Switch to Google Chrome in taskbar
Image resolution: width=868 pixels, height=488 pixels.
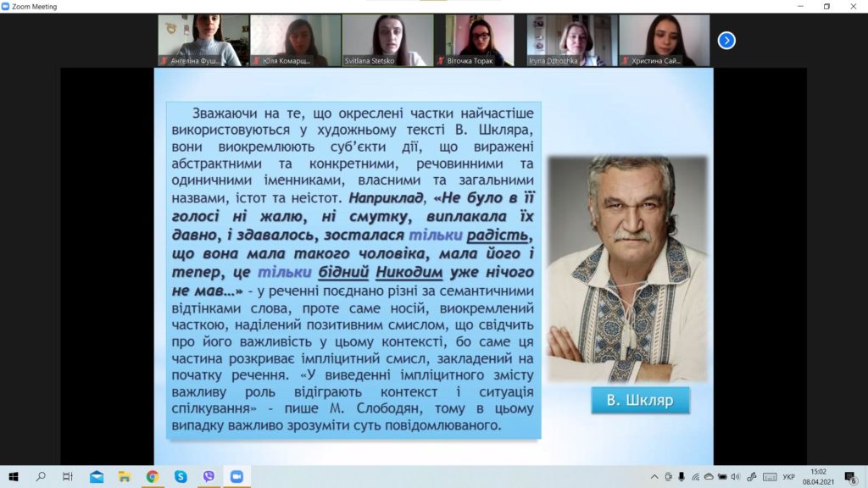point(153,477)
